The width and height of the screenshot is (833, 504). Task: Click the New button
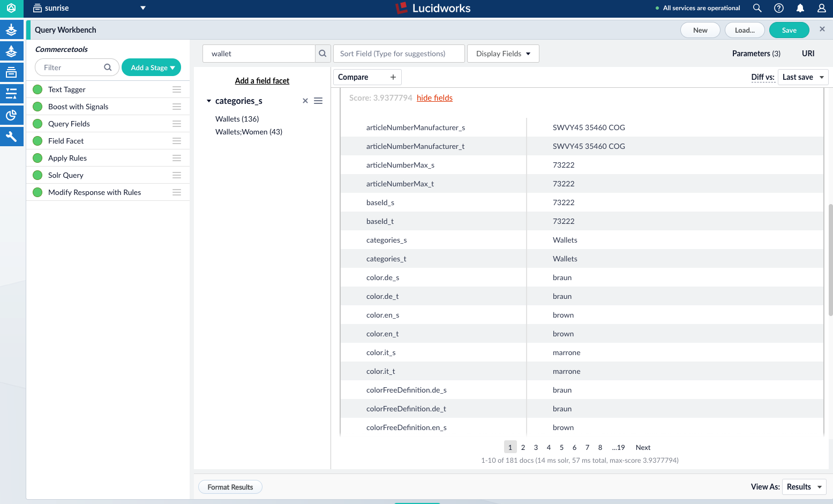700,30
